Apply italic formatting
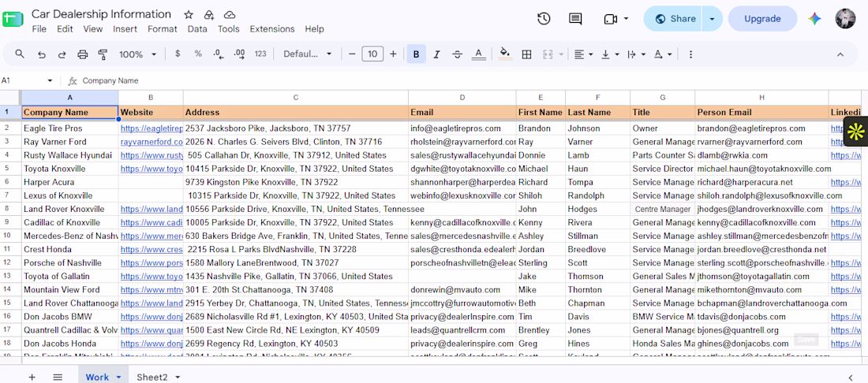868x383 pixels. 437,54
